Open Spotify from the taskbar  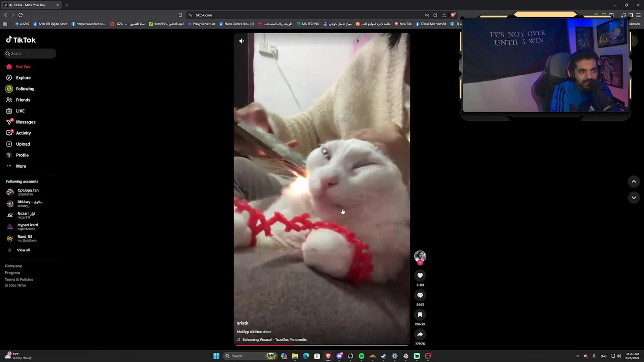coord(361,356)
